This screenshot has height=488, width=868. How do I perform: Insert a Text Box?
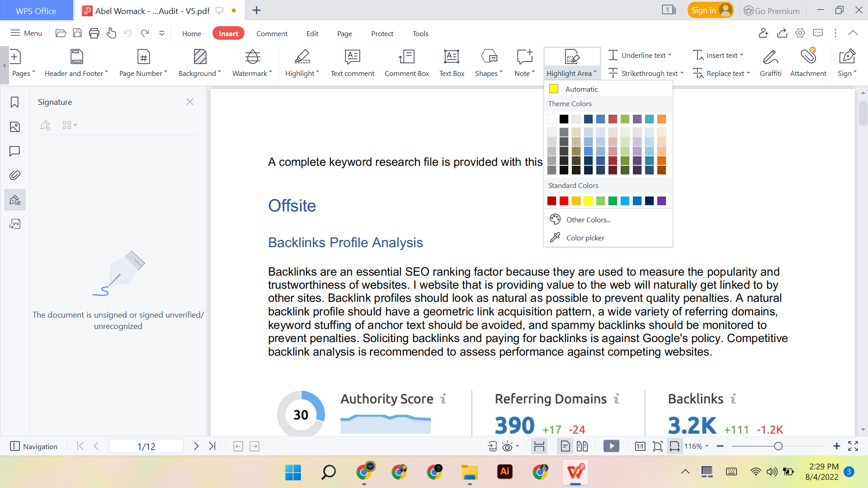coord(452,62)
